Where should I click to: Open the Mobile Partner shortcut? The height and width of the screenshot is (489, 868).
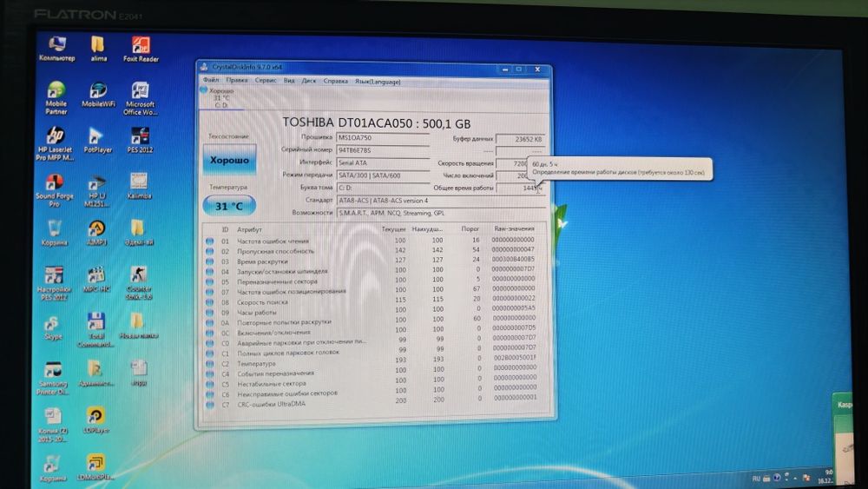(56, 97)
